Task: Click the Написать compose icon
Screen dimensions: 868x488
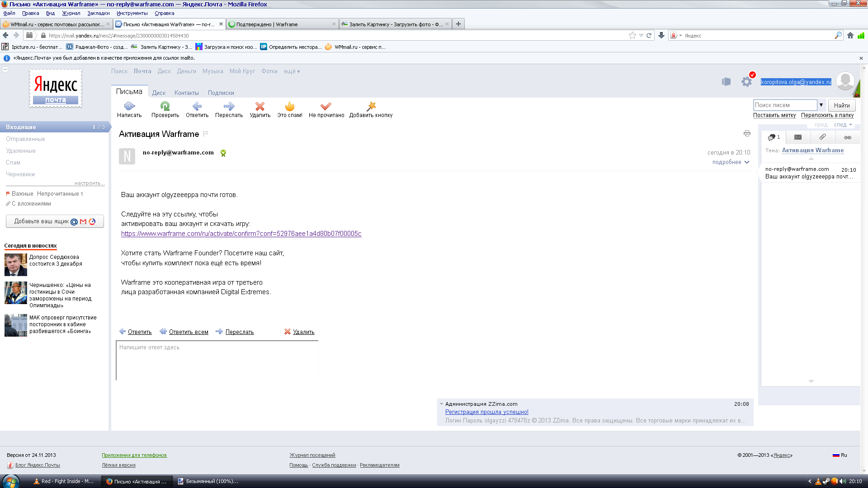Action: click(x=129, y=106)
